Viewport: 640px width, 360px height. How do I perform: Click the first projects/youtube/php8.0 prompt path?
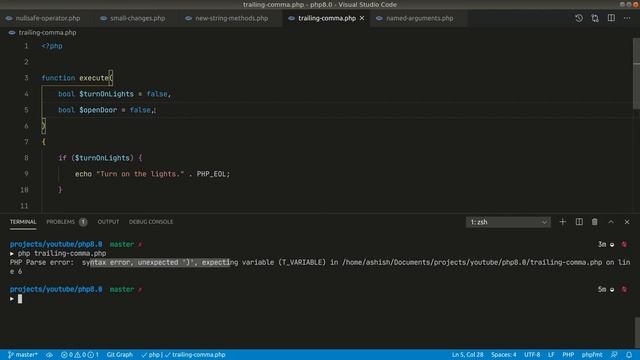click(56, 244)
